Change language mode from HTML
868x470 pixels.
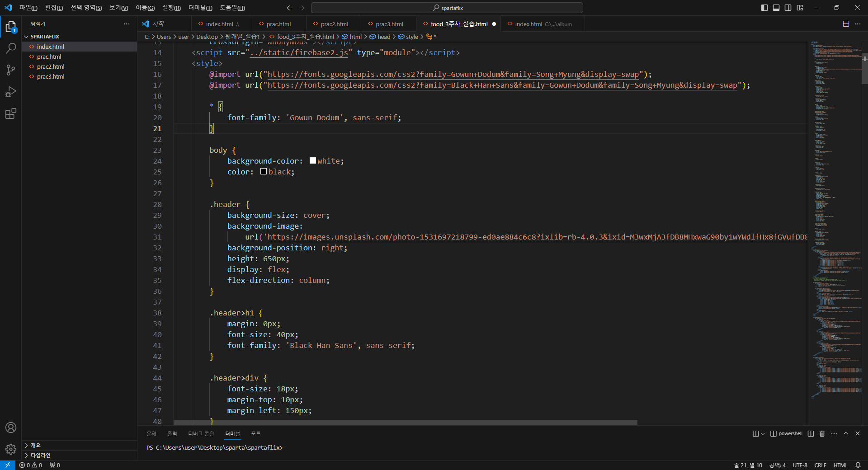click(x=840, y=465)
